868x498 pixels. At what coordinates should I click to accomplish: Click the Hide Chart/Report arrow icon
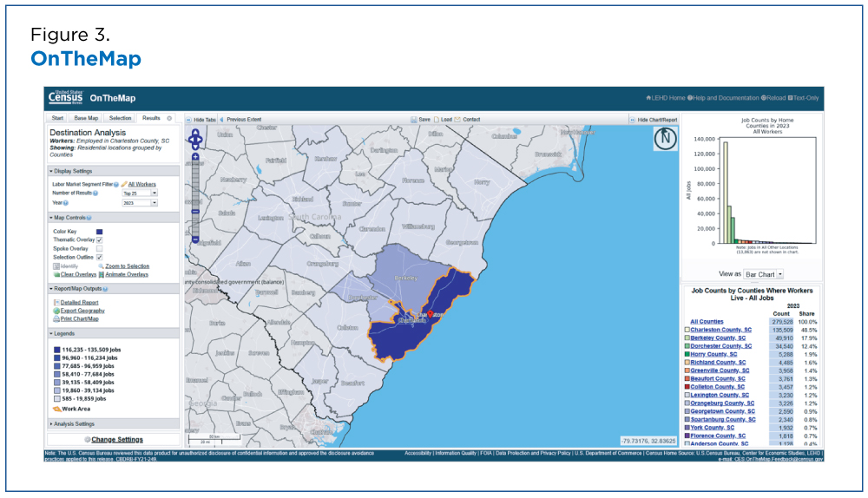point(632,120)
